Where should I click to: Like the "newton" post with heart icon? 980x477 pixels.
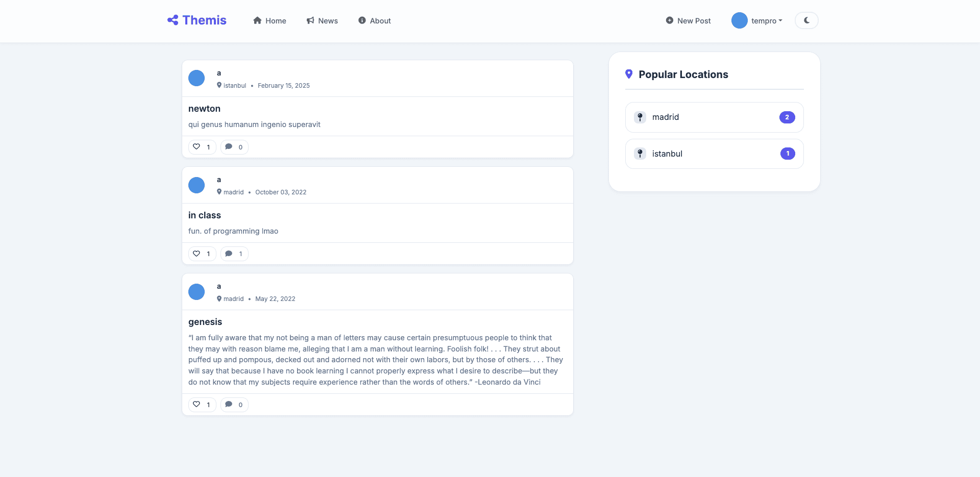pos(202,147)
